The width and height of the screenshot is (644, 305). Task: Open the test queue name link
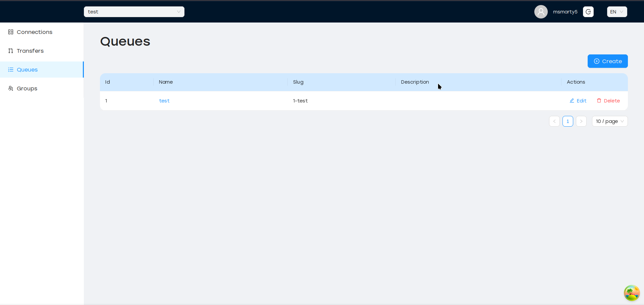click(164, 101)
